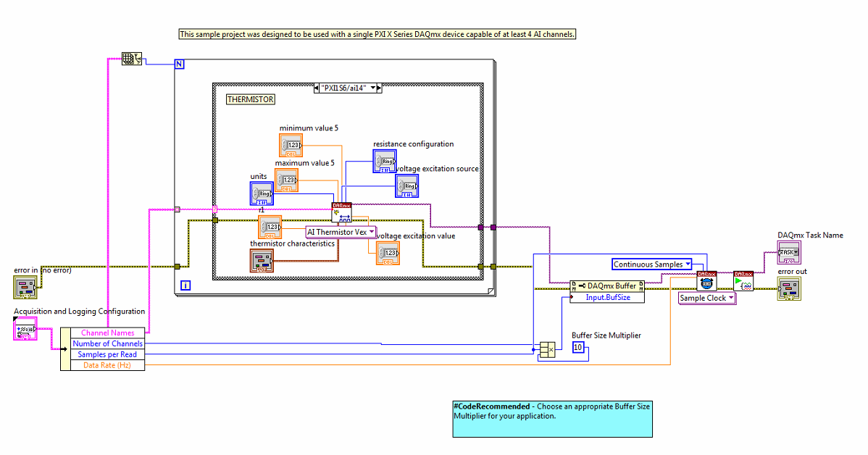Image resolution: width=868 pixels, height=455 pixels.
Task: Click the DAQmx Start Task VI icon
Action: point(743,281)
